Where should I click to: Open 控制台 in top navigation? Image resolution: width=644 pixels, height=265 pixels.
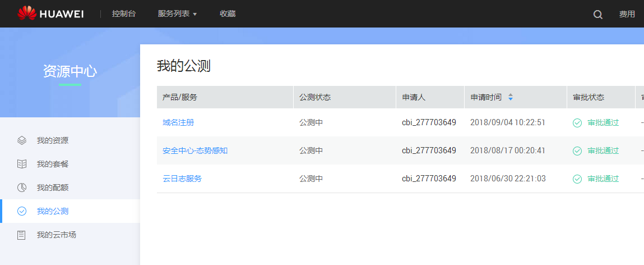(124, 14)
